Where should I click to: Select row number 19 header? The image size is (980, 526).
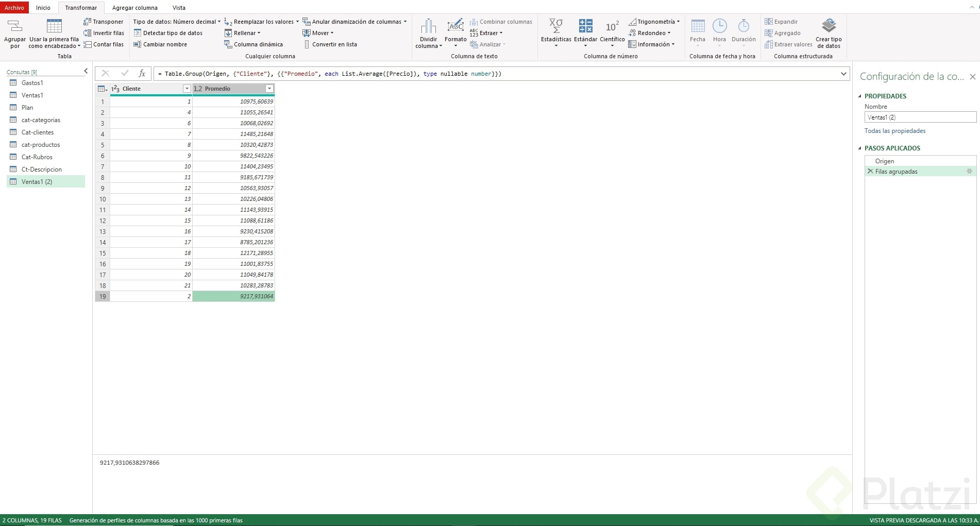point(103,296)
